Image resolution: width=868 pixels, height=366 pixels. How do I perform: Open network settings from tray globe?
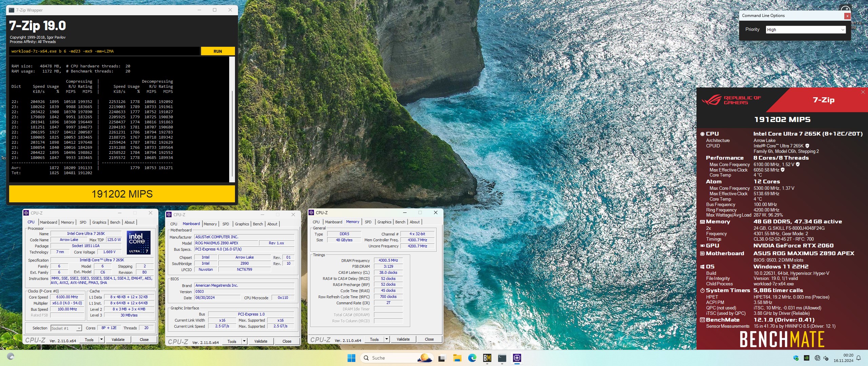(x=817, y=358)
